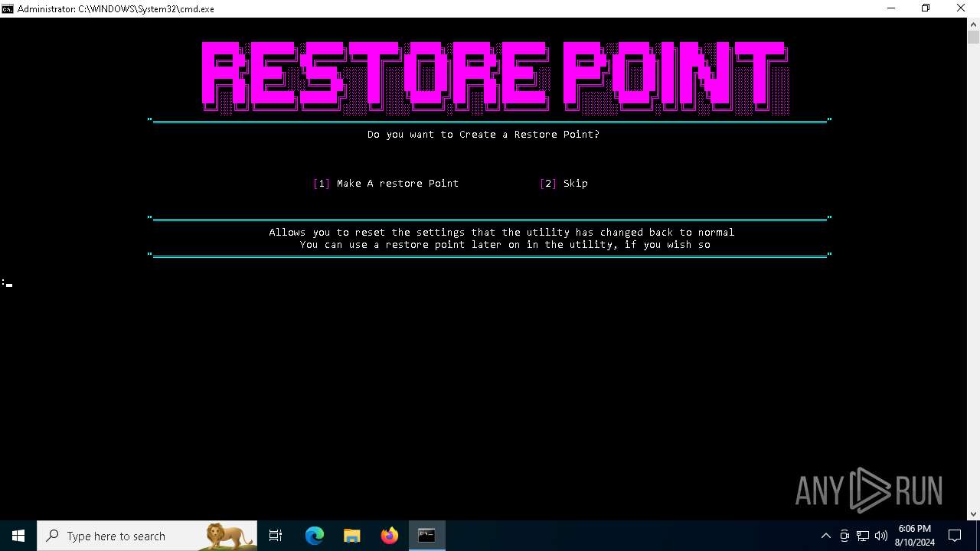Viewport: 980px width, 551px height.
Task: Open the notifications action center
Action: (955, 536)
